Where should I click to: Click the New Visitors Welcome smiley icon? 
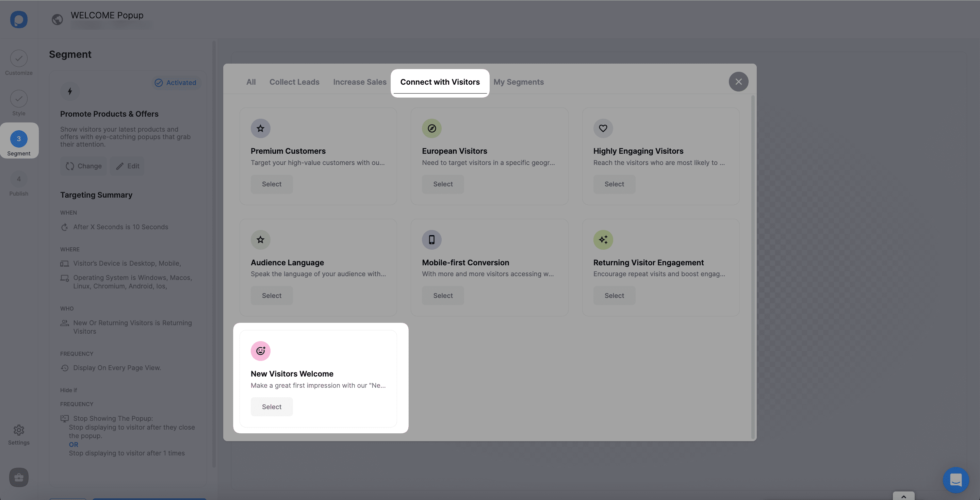pos(261,351)
